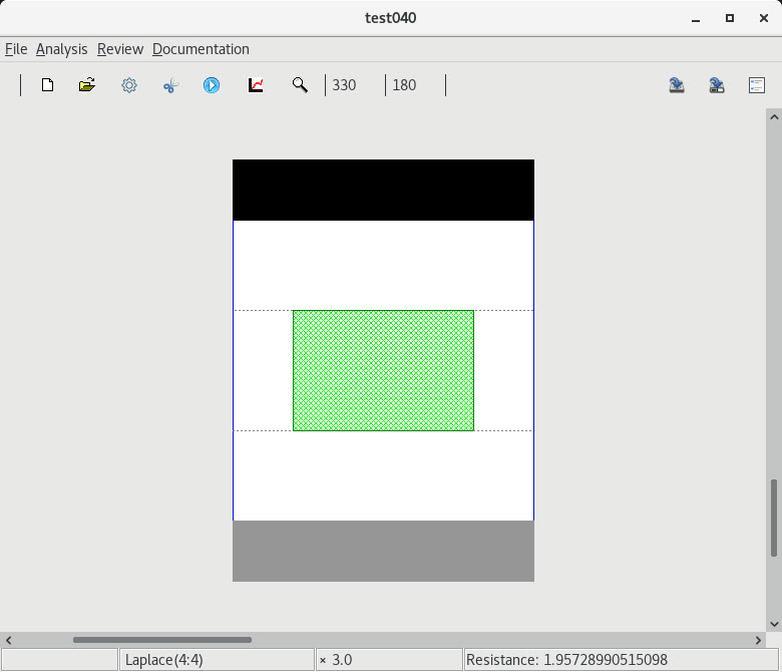
Task: Click the second export icon on the right
Action: (x=717, y=85)
